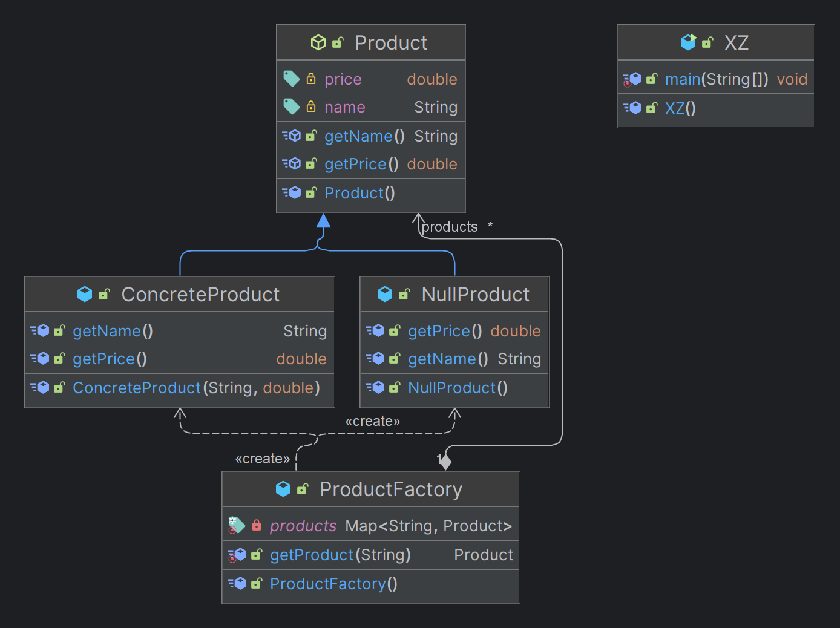Click the class icon next to XZ title

(688, 42)
